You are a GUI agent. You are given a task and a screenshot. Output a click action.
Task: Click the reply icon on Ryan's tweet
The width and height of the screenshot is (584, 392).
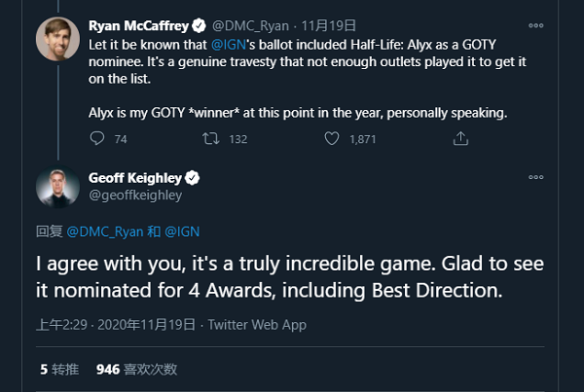96,139
